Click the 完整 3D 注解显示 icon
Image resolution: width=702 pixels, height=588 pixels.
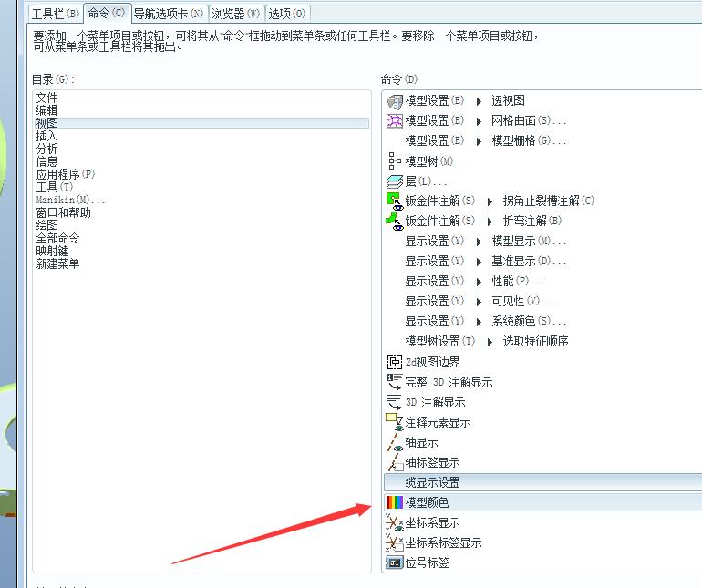(394, 382)
